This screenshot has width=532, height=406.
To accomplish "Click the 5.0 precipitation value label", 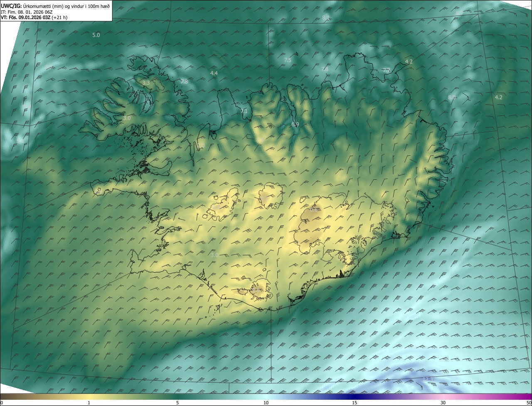I will 96,35.
